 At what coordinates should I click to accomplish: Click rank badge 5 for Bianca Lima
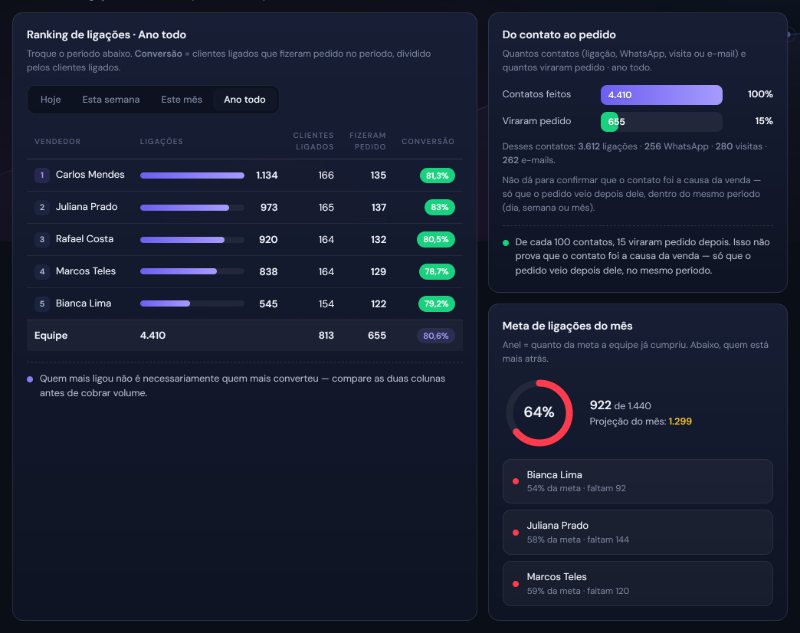coord(42,303)
